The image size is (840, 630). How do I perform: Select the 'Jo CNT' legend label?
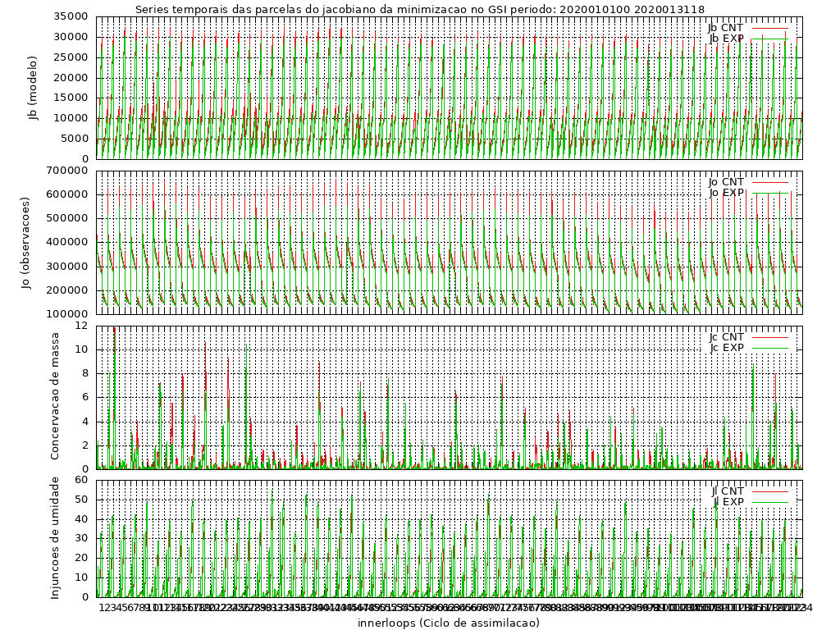[x=726, y=182]
